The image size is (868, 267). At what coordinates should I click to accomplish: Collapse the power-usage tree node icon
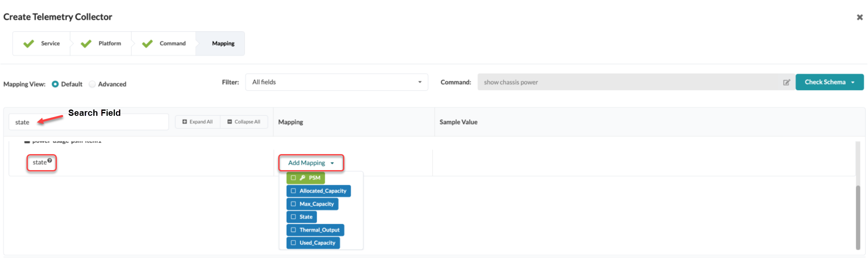pos(27,142)
